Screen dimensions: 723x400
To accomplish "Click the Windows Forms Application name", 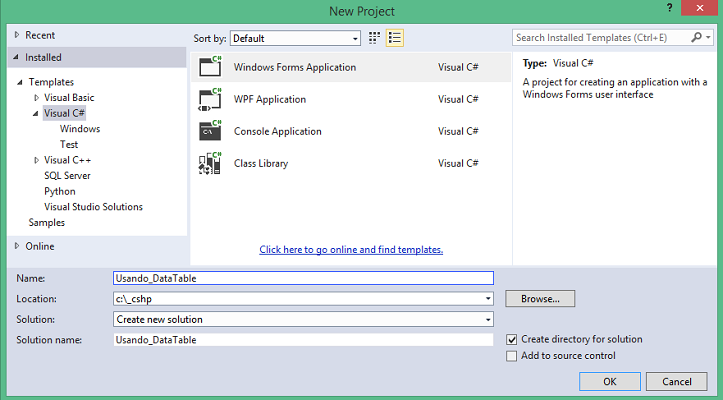I will [295, 67].
